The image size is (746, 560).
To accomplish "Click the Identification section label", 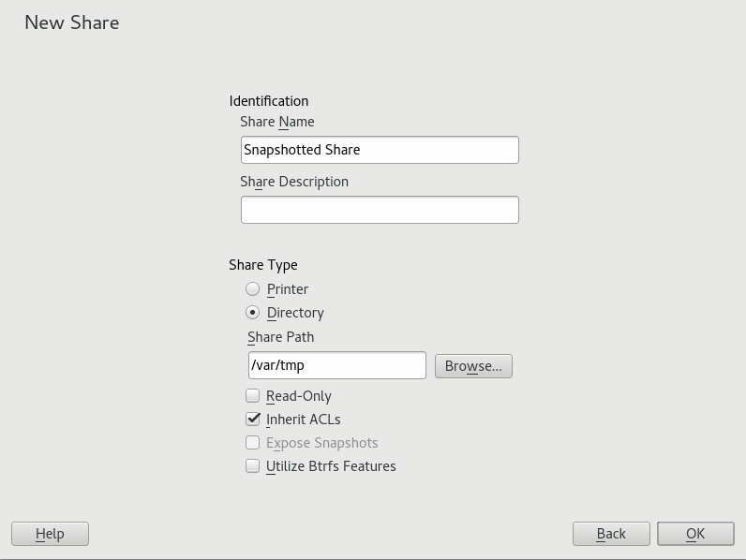I will (x=268, y=101).
